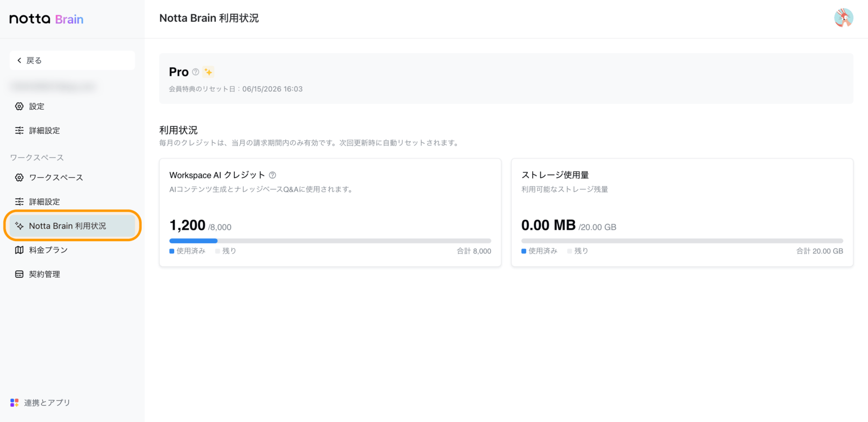Image resolution: width=868 pixels, height=422 pixels.
Task: Click sparkle icon beside Notta Brain 利用状況
Action: pos(20,226)
